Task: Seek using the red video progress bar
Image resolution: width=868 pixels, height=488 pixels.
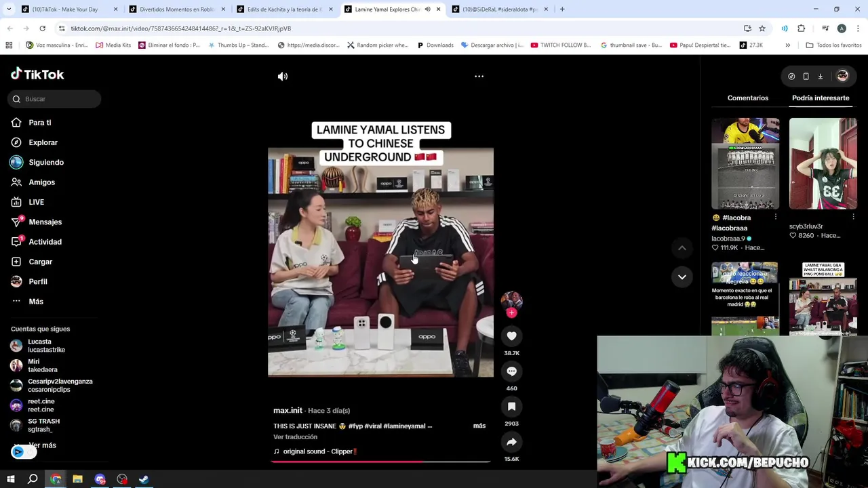Action: coord(380,462)
